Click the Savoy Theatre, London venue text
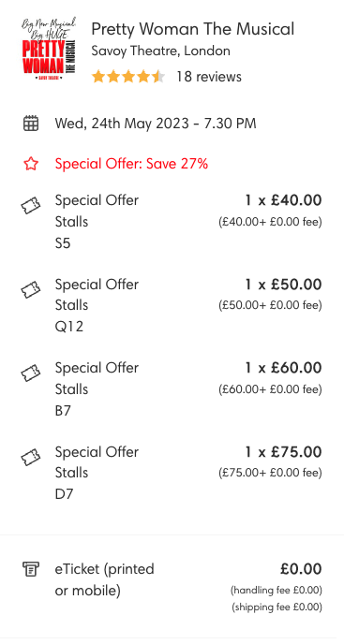Image resolution: width=344 pixels, height=644 pixels. point(160,51)
